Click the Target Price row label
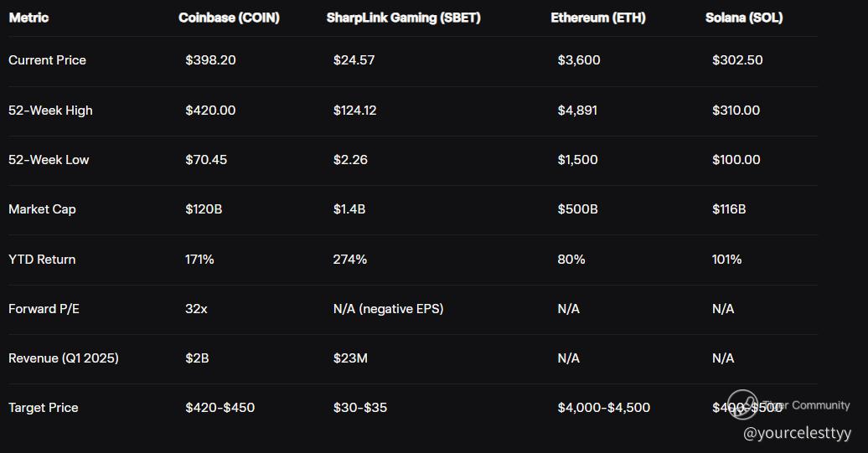 point(43,408)
